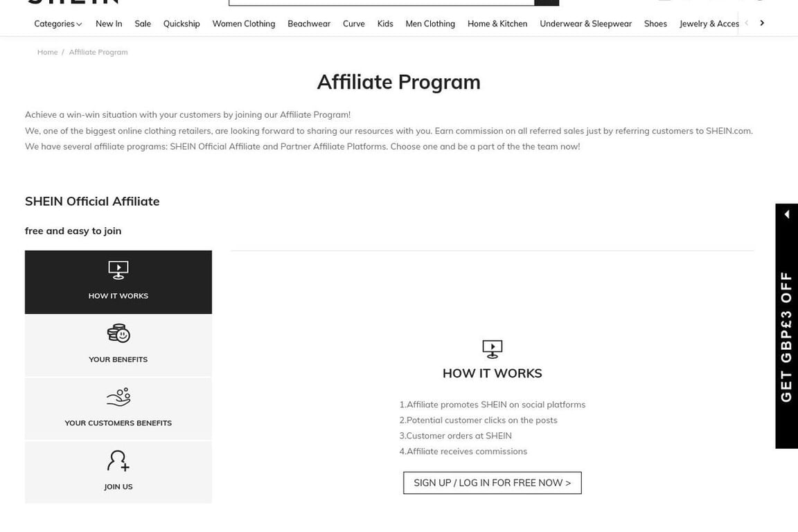Click the left arrow in category navigation
This screenshot has height=532, width=798.
pos(747,23)
